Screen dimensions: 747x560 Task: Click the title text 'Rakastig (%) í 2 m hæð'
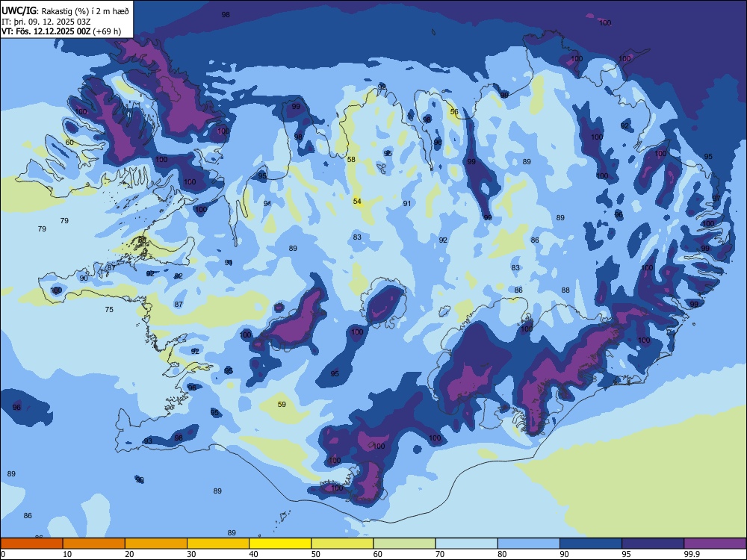click(x=85, y=11)
